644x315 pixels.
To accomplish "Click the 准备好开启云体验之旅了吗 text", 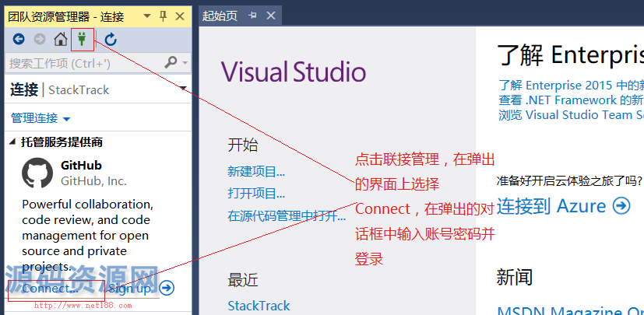I will (569, 180).
